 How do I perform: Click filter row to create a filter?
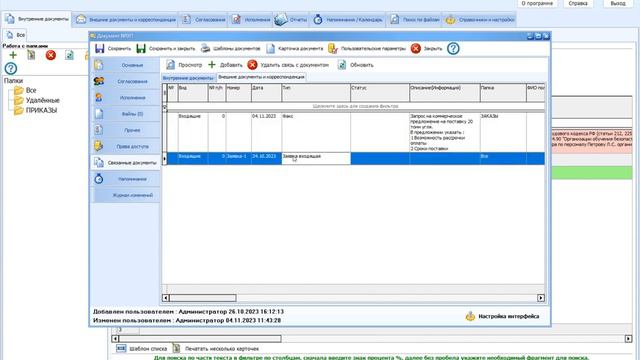point(356,106)
